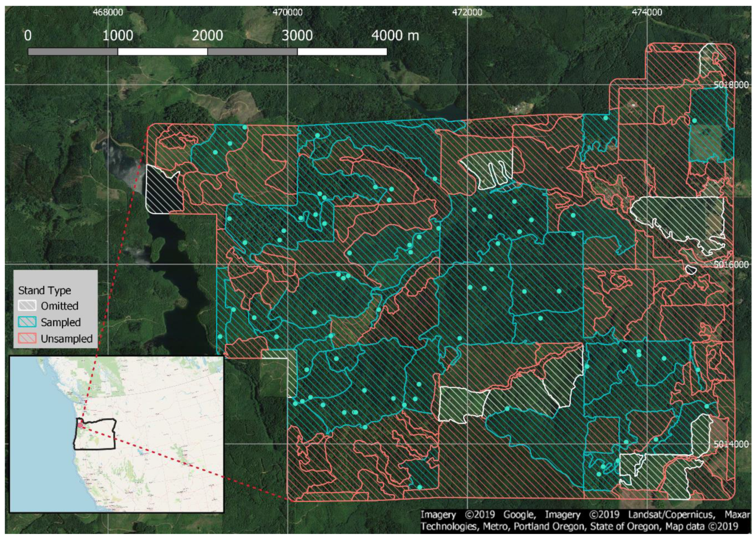Click the pink study-site dot in inset map
756x539 pixels.
pos(80,425)
